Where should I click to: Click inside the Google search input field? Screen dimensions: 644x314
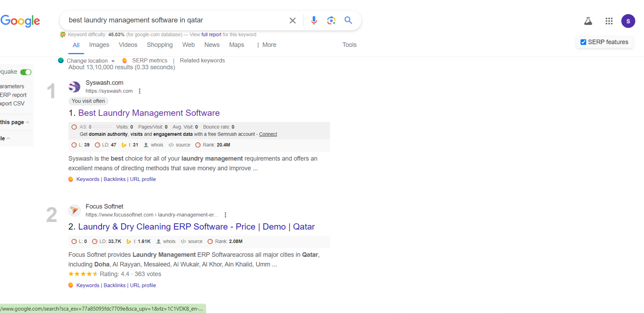tap(173, 20)
